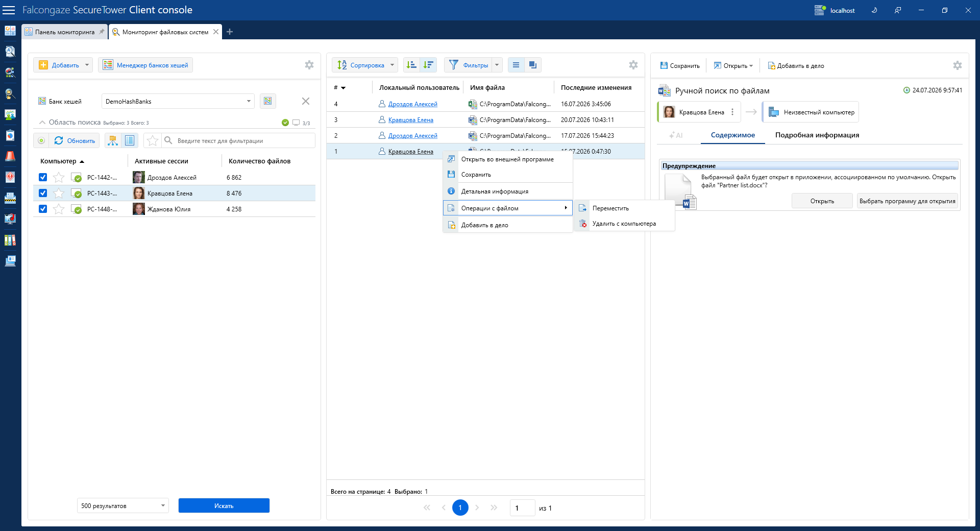Screen dimensions: 980x531
Task: Sort by the Компьютер column header
Action: coord(62,161)
